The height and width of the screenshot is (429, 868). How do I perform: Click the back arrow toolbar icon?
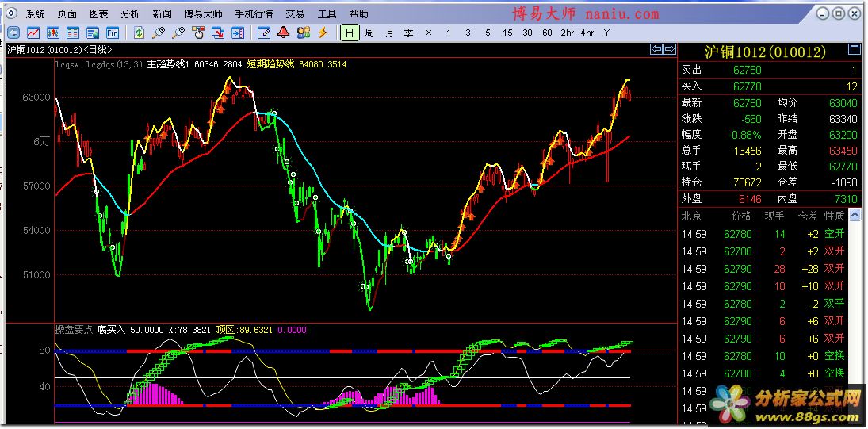tap(13, 33)
